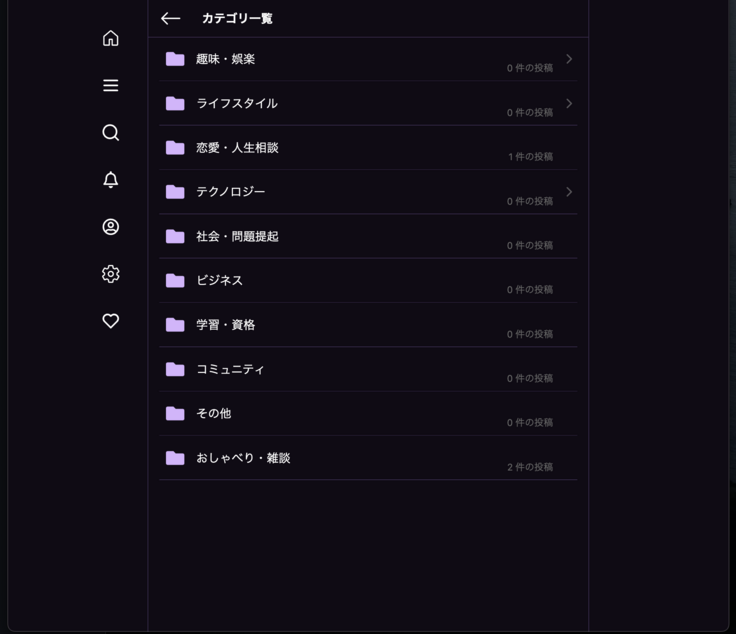The image size is (736, 634).
Task: Click the back arrow in header
Action: pyautogui.click(x=170, y=18)
